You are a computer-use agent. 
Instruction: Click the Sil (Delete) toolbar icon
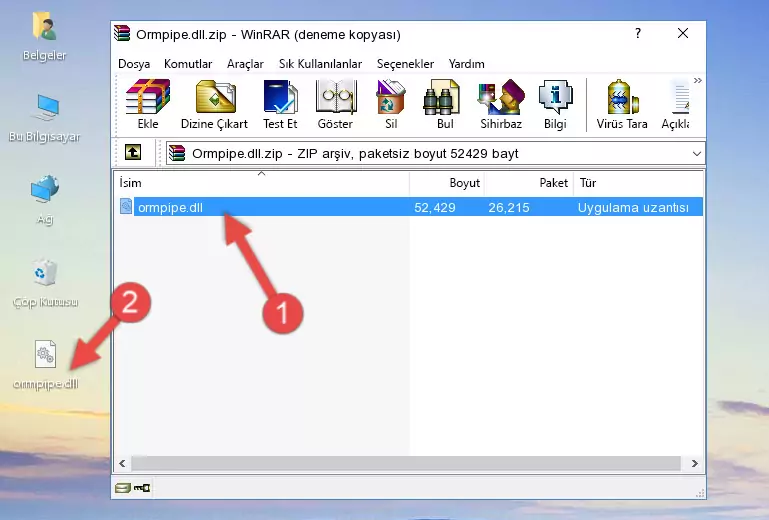click(391, 104)
